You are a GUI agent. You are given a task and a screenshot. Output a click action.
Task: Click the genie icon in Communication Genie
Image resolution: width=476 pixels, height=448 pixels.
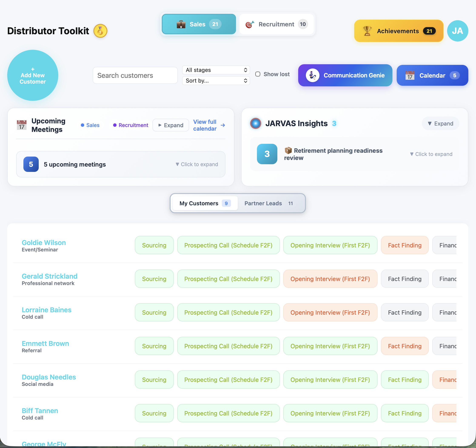312,75
